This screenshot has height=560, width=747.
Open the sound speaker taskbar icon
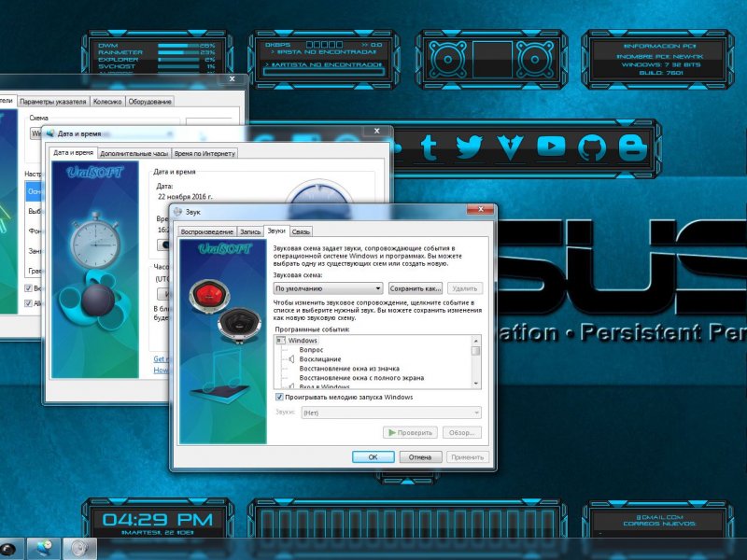coord(79,549)
